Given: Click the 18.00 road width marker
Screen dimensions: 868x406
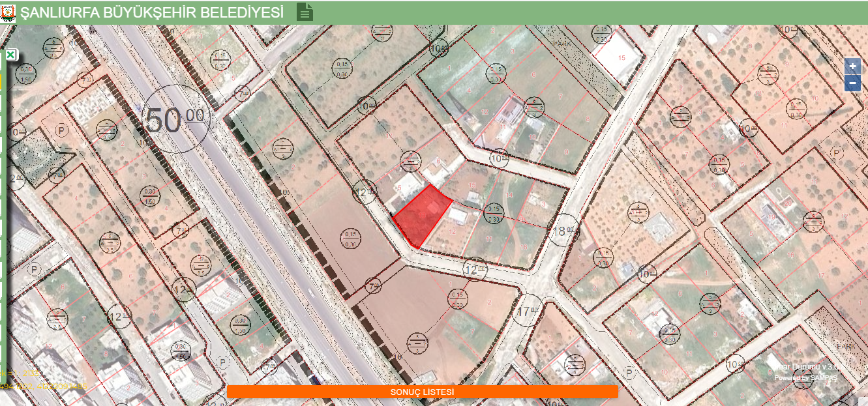Looking at the screenshot, I should (x=563, y=230).
